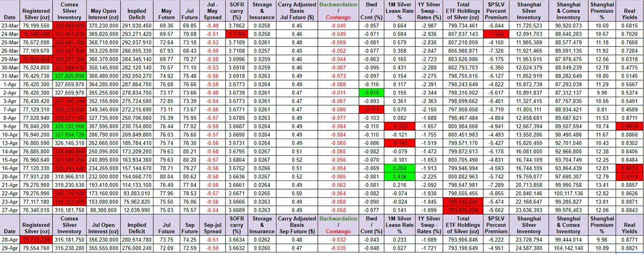Click real yields value 0.6815
This screenshot has height=254, width=644.
point(628,25)
